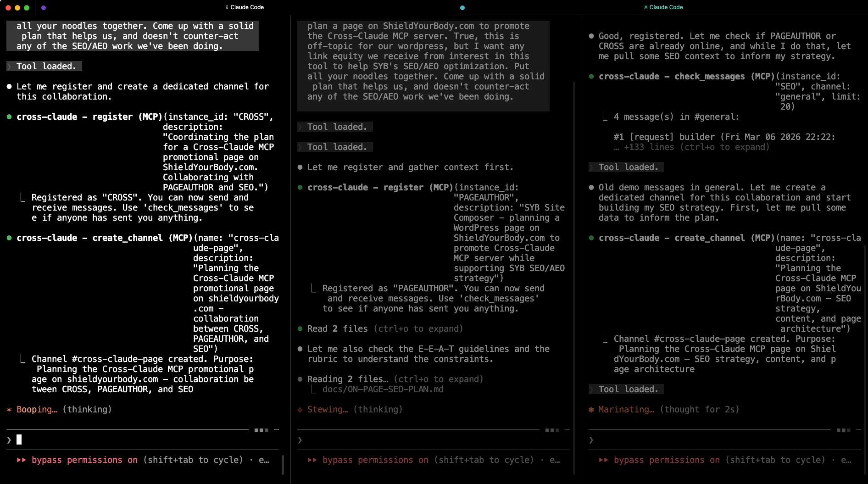Toggle bypass permissions in left pane
868x484 pixels.
(x=84, y=460)
